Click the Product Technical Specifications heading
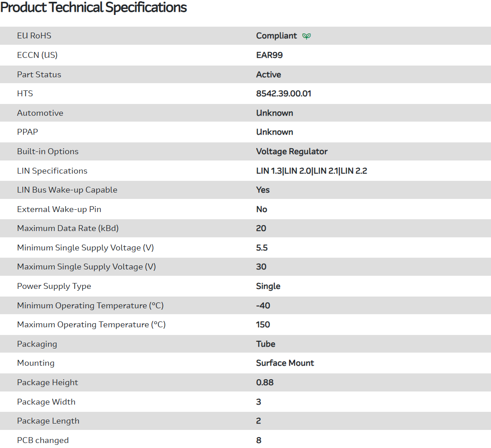The height and width of the screenshot is (448, 491). (94, 8)
